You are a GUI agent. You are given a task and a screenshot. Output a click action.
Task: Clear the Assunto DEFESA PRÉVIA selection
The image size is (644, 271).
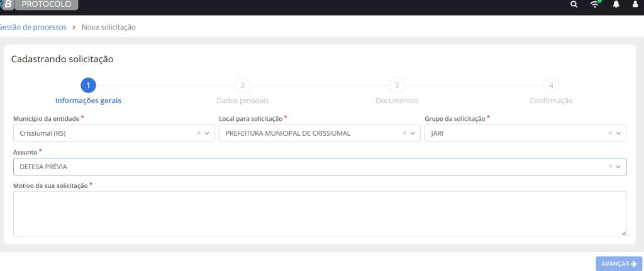point(610,167)
